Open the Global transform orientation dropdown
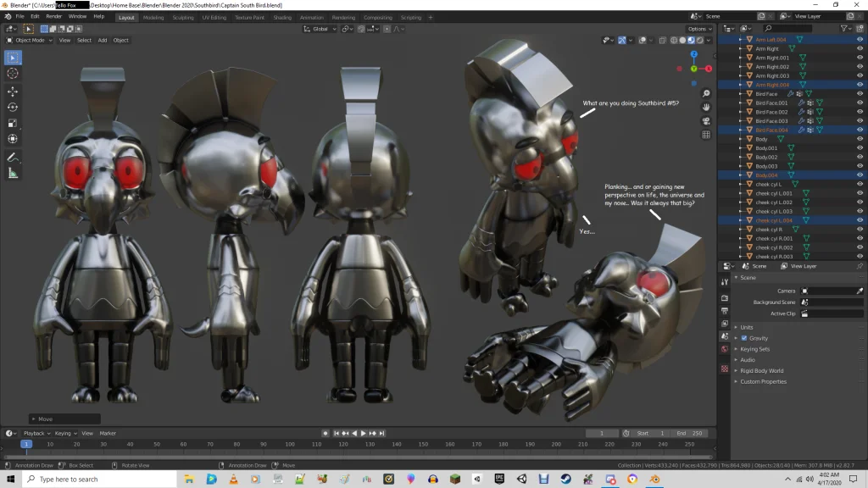Viewport: 868px width, 488px height. (x=320, y=29)
